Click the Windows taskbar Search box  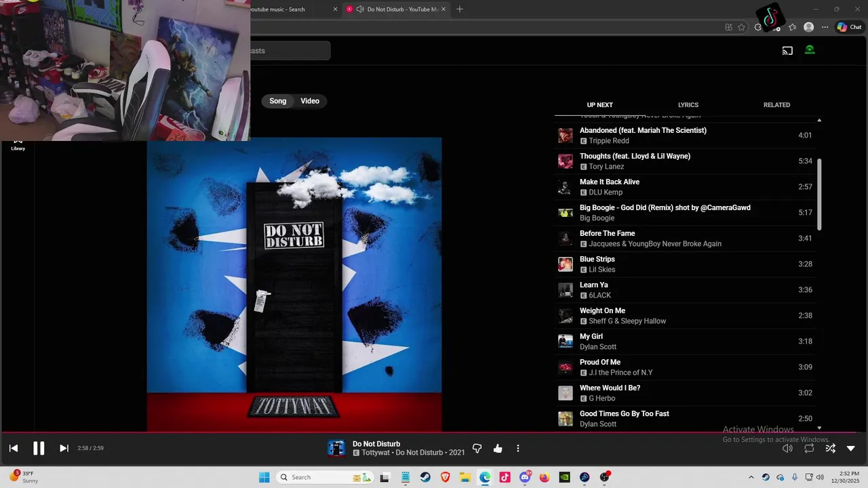click(x=325, y=477)
